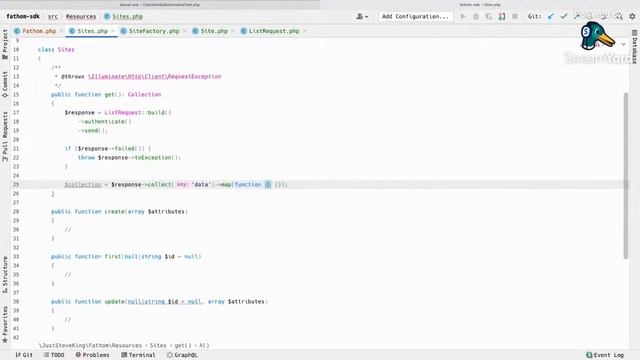Open Search Everywhere magnifier icon
The width and height of the screenshot is (640, 360).
pos(619,16)
